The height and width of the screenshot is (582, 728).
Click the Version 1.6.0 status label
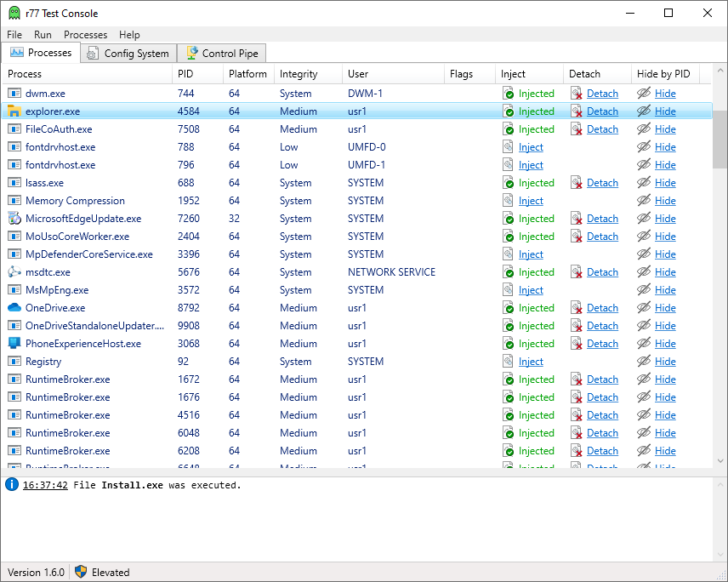(x=36, y=573)
